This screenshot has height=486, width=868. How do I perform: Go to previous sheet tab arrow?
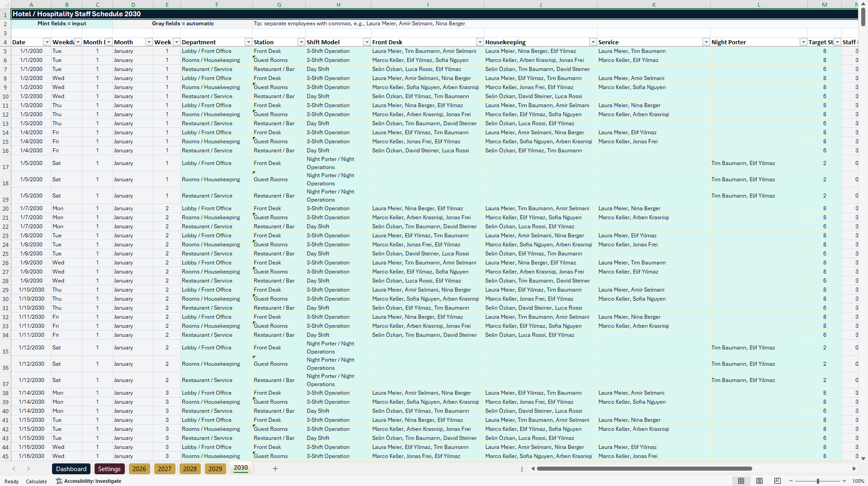(x=14, y=469)
